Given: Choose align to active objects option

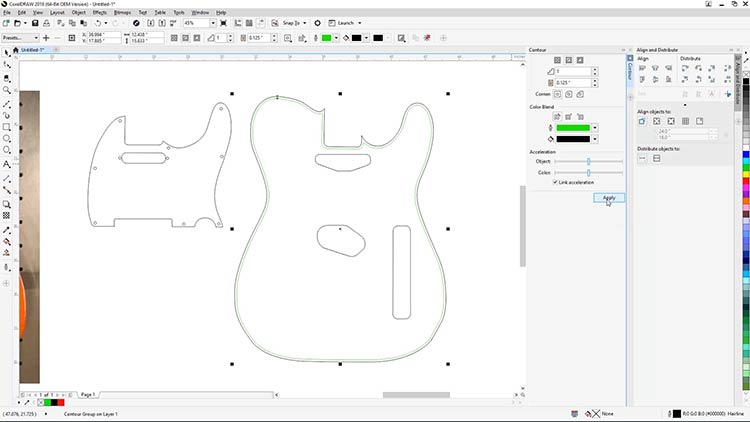Looking at the screenshot, I should pos(642,122).
